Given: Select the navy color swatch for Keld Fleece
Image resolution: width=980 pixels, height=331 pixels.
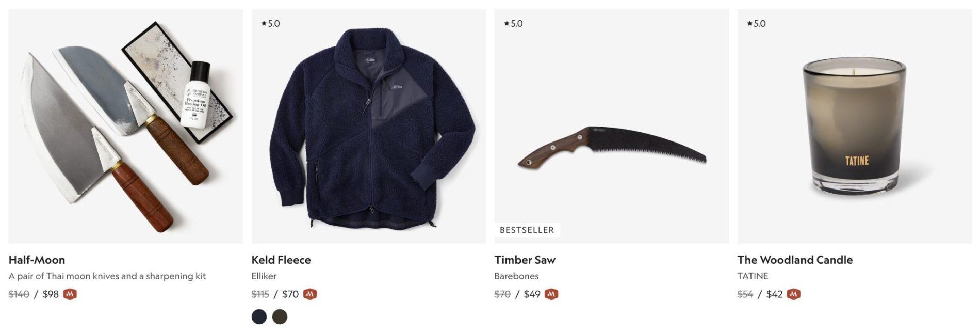Looking at the screenshot, I should [x=259, y=317].
